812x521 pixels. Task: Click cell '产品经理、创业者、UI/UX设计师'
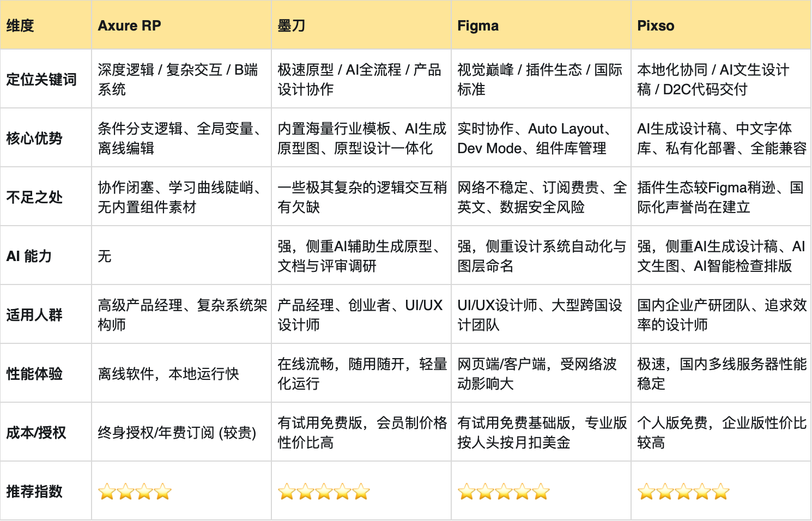tap(361, 314)
